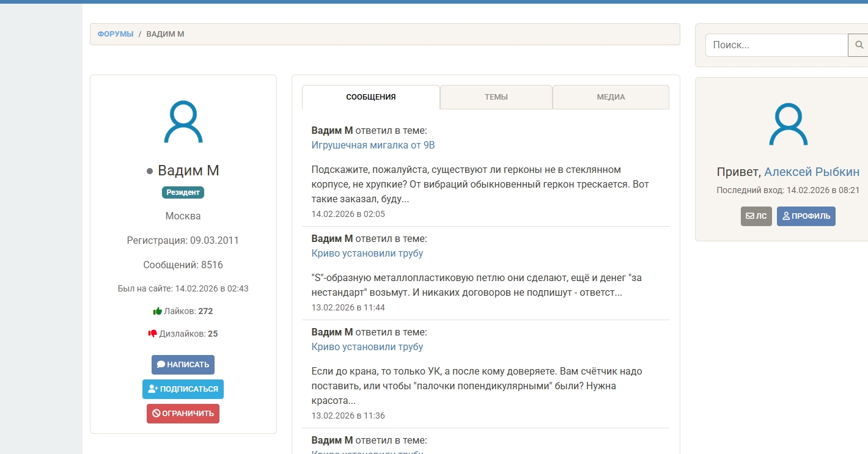Restrict user with ОГРАНИЧИТЬ button
Screen dimensions: 868x454
coord(183,414)
